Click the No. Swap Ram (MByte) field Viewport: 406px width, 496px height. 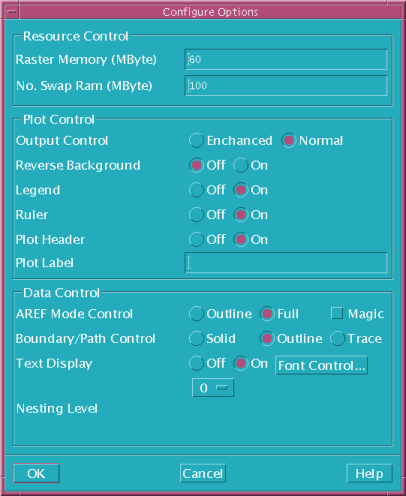[286, 86]
